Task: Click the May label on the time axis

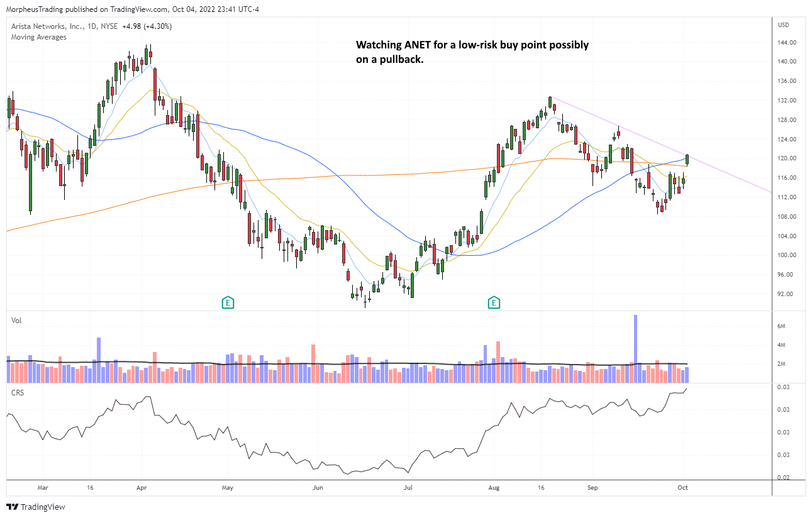Action: click(228, 487)
